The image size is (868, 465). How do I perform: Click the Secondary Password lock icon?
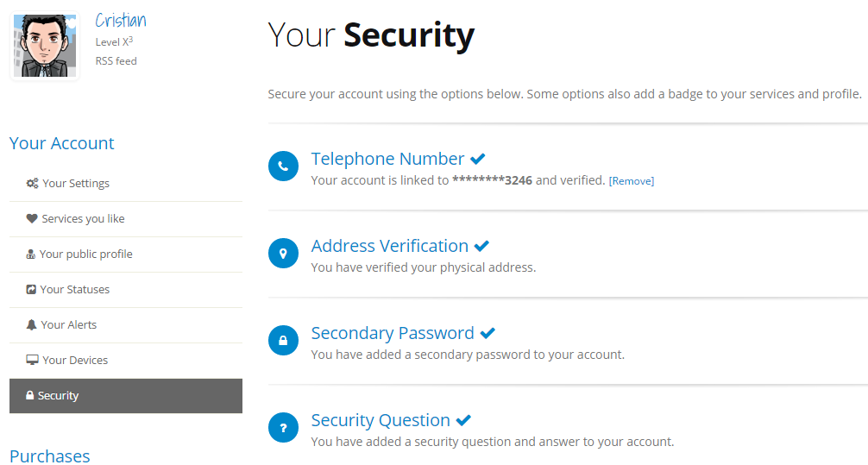[283, 340]
